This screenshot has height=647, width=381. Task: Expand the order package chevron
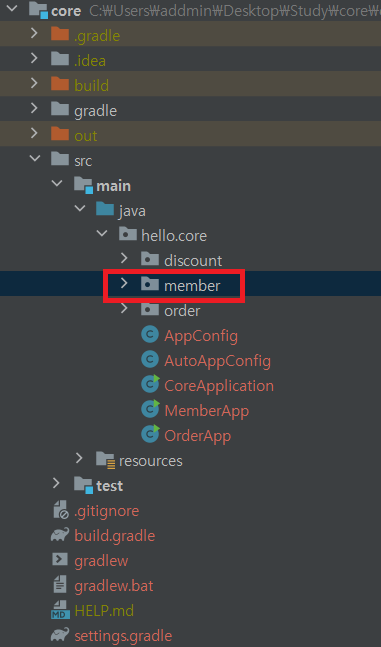coord(123,308)
